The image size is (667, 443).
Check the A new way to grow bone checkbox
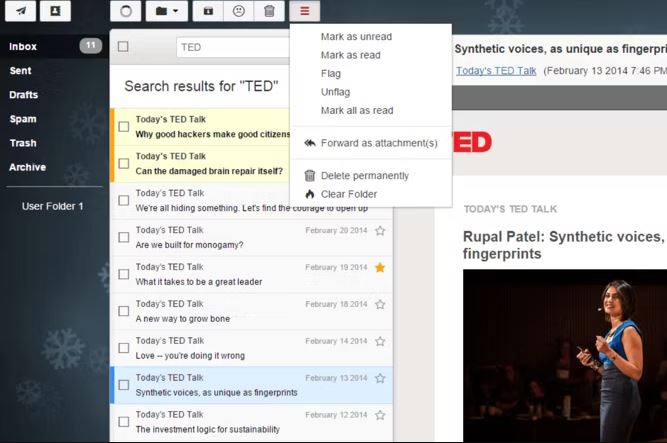[123, 311]
